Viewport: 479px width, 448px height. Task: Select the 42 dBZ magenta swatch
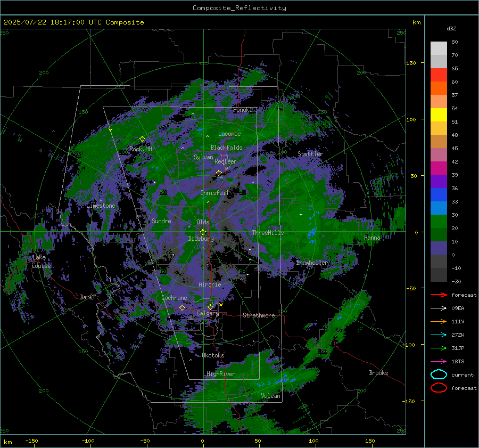pos(439,168)
